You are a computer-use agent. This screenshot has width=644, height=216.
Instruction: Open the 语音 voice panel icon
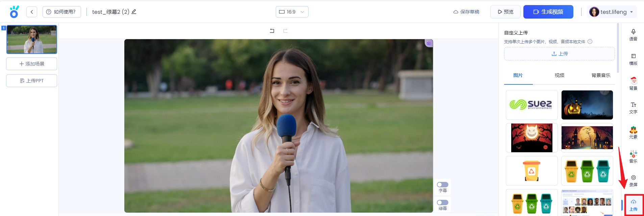tap(633, 35)
